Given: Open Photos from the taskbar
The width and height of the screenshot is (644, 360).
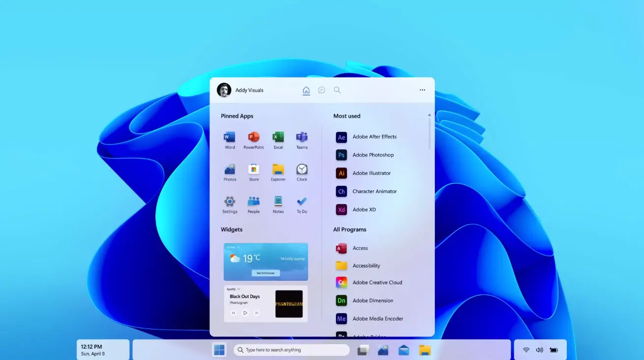Looking at the screenshot, I should pyautogui.click(x=383, y=350).
